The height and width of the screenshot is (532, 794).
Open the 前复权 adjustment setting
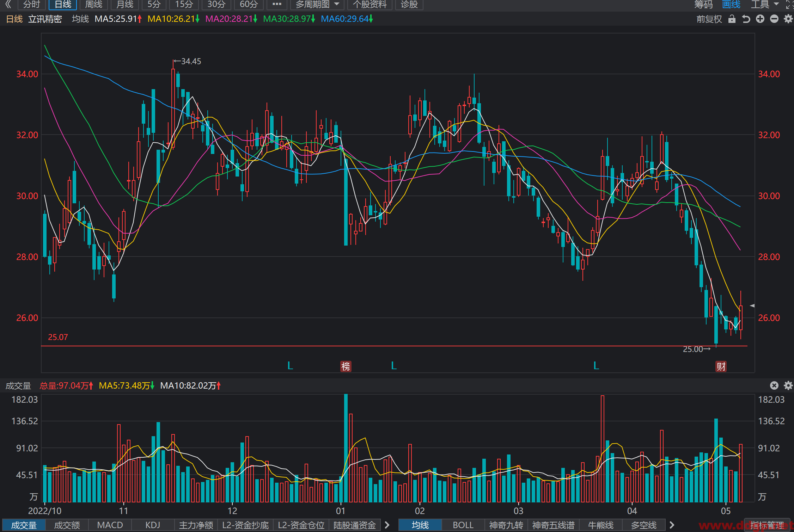[709, 19]
